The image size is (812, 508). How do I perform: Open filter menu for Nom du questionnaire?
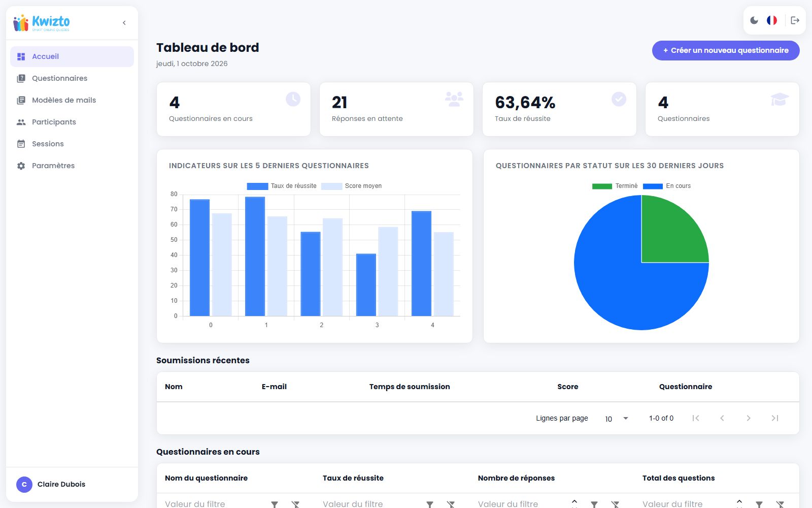point(275,504)
